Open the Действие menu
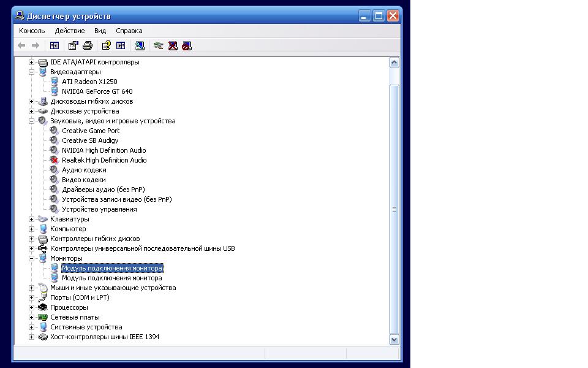Screen dimensions: 588x368 70,31
